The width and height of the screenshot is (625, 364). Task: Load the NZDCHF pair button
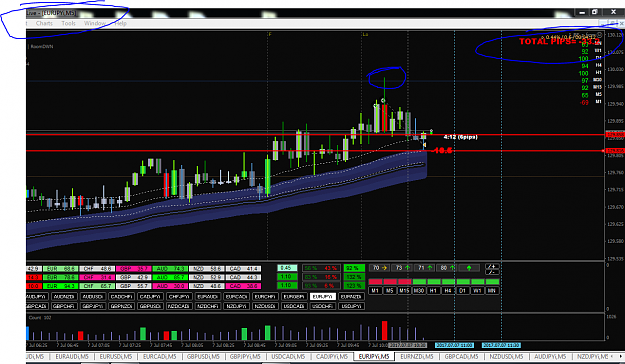[x=208, y=306]
